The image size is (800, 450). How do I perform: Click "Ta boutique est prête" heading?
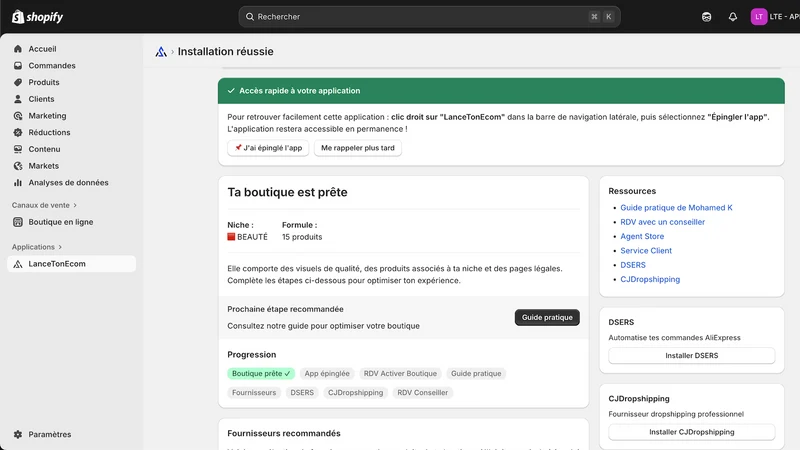click(x=287, y=192)
